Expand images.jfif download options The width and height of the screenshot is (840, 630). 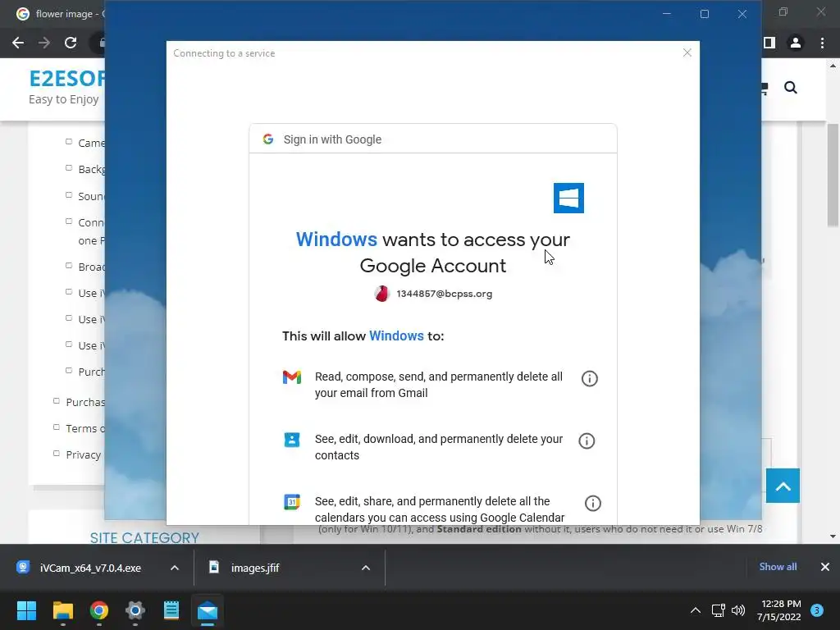[x=366, y=568]
